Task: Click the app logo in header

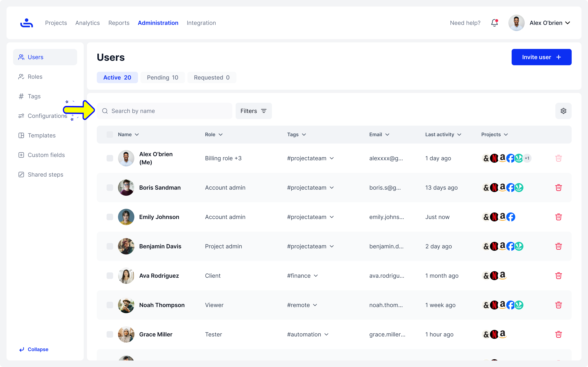Action: [x=27, y=23]
